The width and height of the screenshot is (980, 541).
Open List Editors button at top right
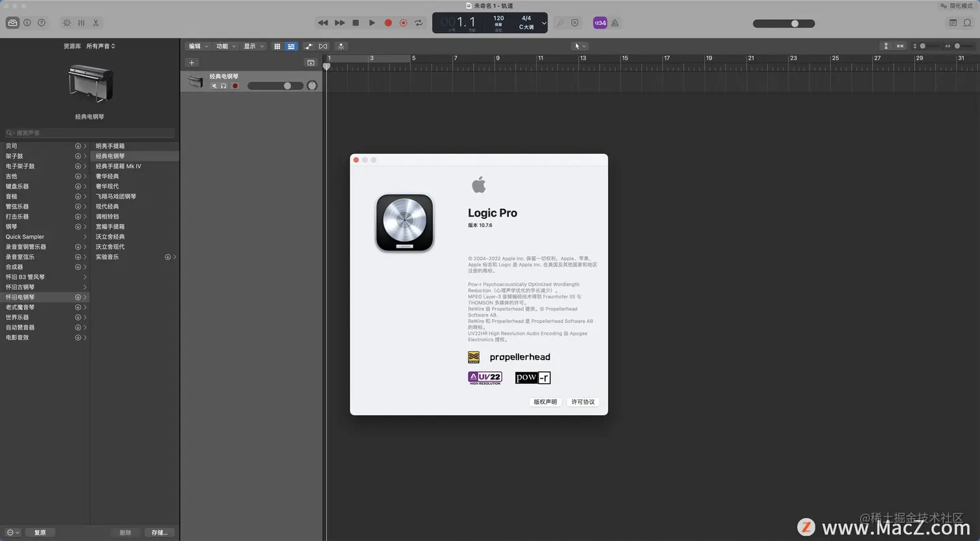tap(953, 23)
